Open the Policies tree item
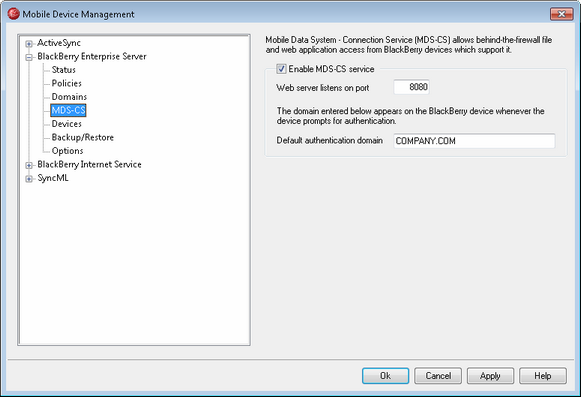This screenshot has width=581, height=397. click(66, 83)
